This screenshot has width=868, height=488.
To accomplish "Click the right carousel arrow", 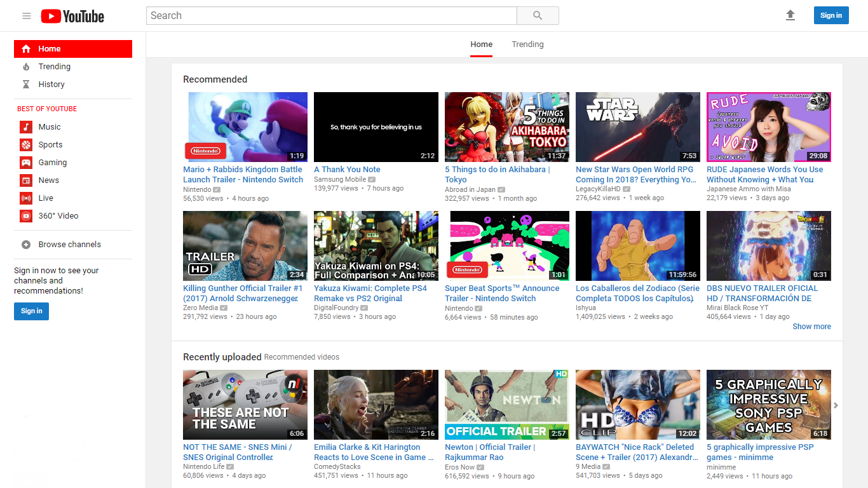I will (836, 405).
